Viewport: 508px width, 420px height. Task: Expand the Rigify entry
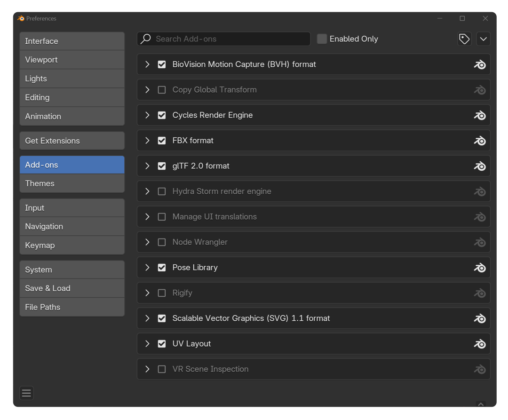[x=147, y=293]
